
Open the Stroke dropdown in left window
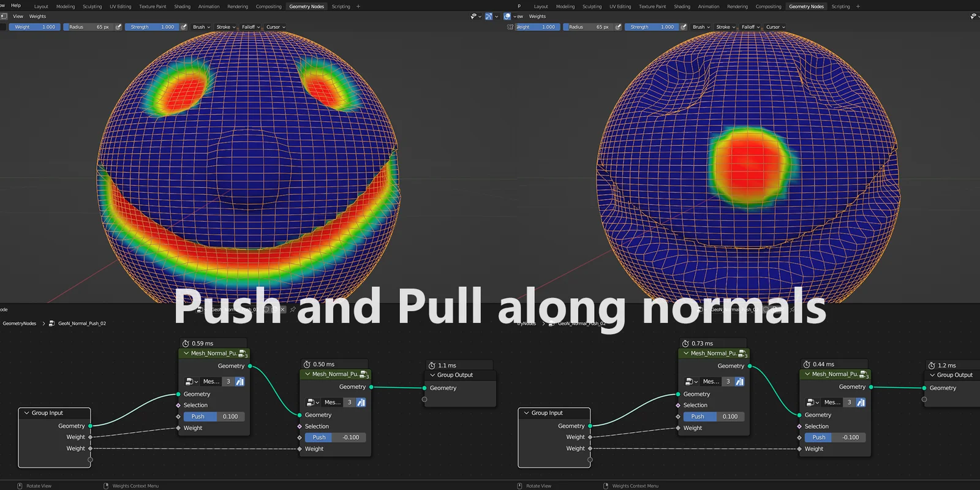click(226, 27)
